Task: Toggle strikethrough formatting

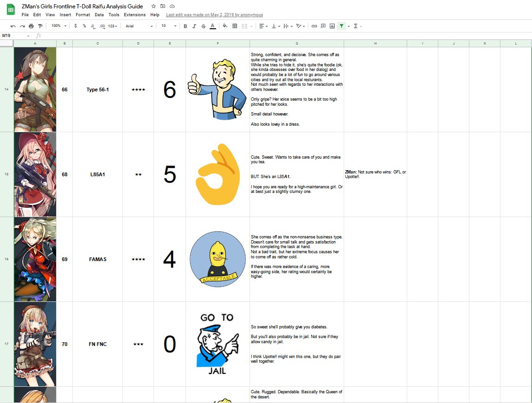Action: pos(203,26)
